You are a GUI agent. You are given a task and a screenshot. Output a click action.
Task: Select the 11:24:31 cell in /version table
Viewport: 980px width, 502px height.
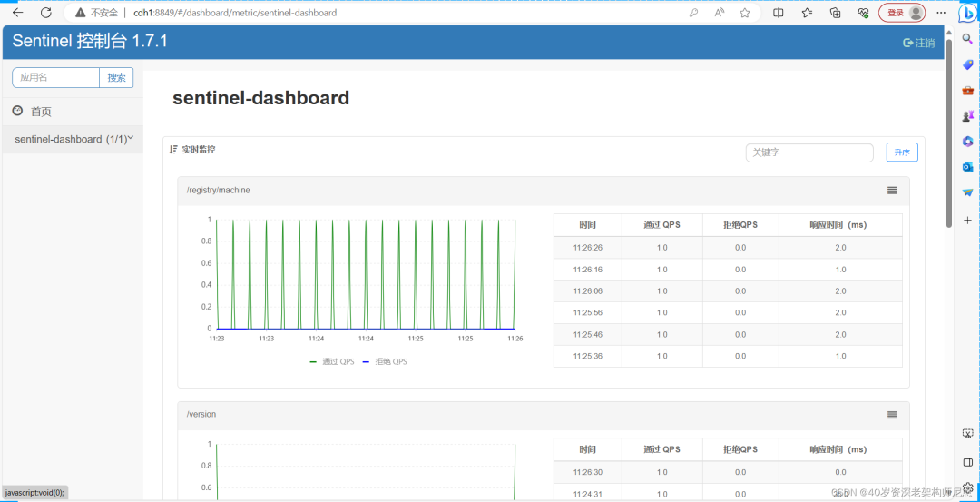tap(587, 494)
